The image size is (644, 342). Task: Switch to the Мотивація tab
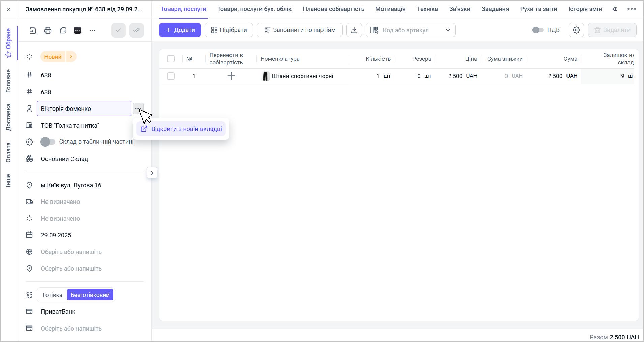(x=390, y=9)
